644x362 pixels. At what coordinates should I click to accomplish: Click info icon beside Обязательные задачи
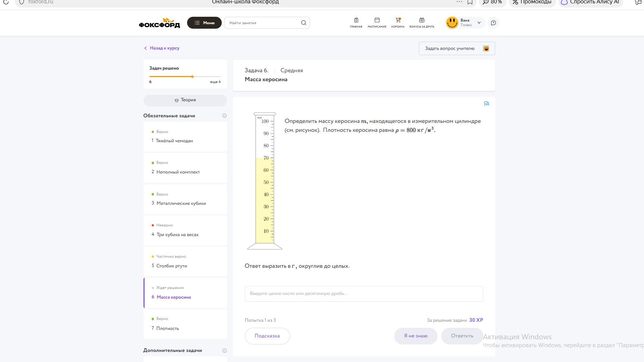224,116
